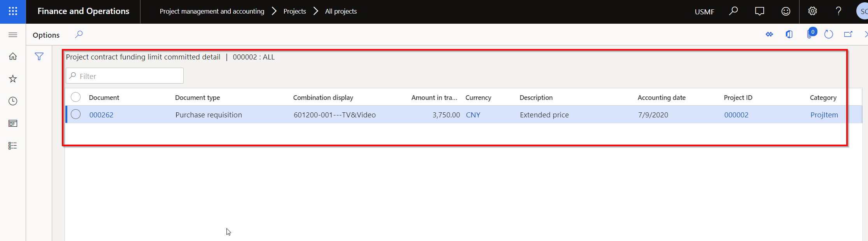The height and width of the screenshot is (241, 868).
Task: Click the Projects breadcrumb
Action: (x=295, y=11)
